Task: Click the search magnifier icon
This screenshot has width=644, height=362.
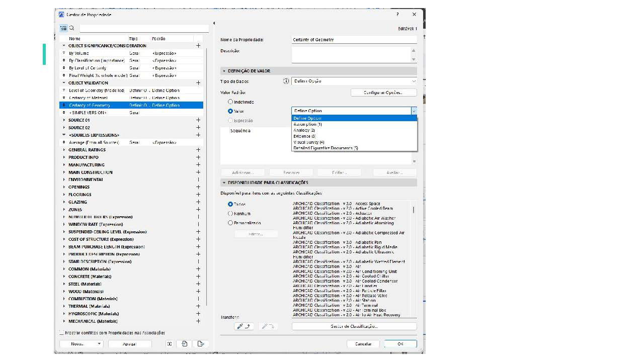Action: click(x=72, y=29)
